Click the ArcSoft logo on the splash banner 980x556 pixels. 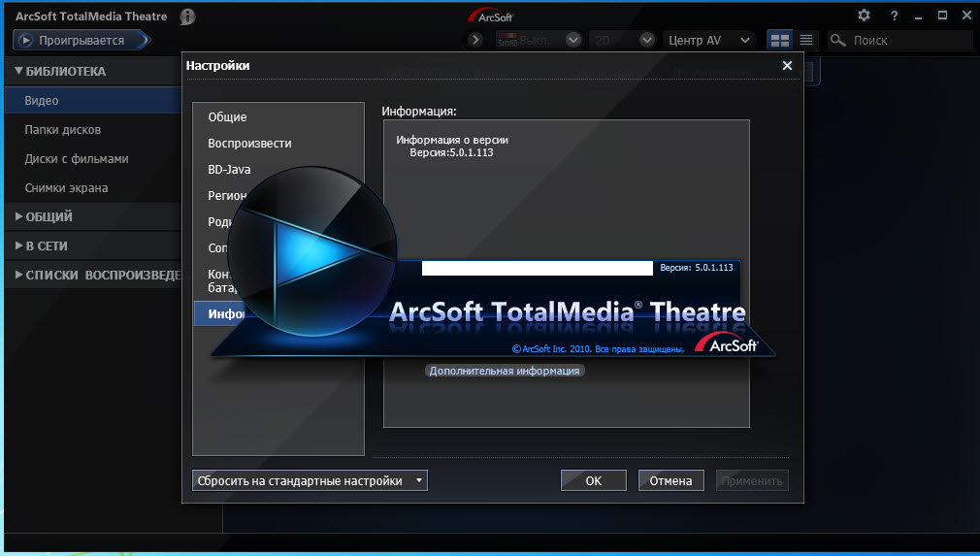726,343
